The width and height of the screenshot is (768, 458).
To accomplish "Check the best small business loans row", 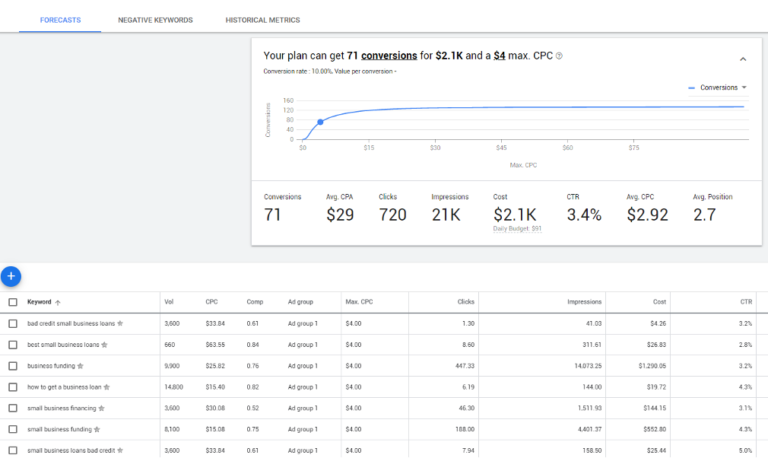I will pos(13,345).
